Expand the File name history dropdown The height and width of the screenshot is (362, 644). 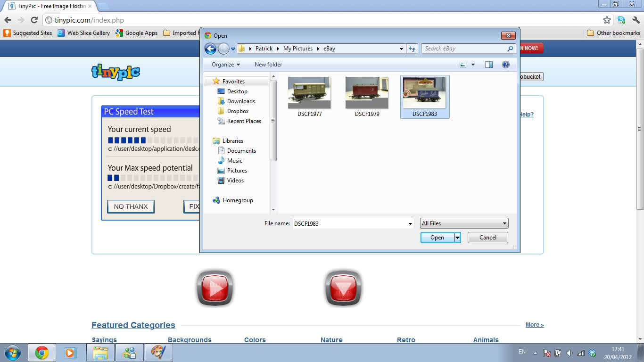click(410, 223)
